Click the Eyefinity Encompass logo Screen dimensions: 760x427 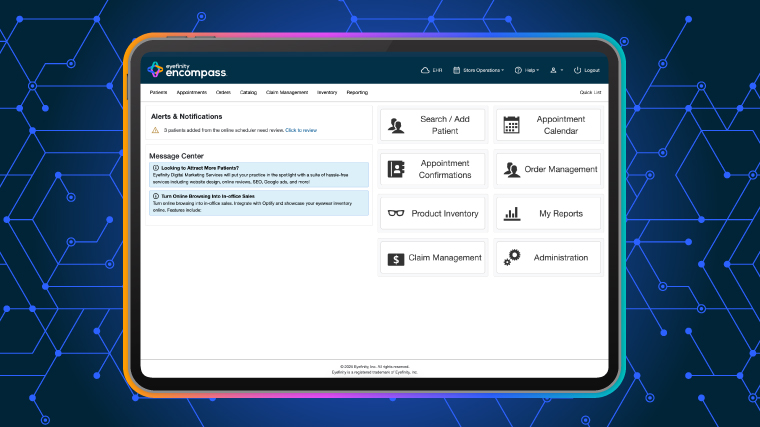click(x=187, y=70)
